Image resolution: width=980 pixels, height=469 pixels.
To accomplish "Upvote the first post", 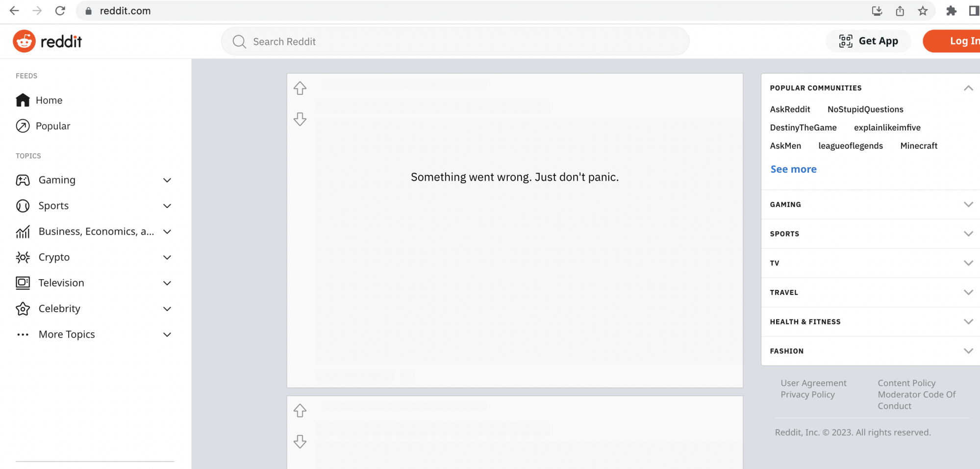I will point(300,88).
